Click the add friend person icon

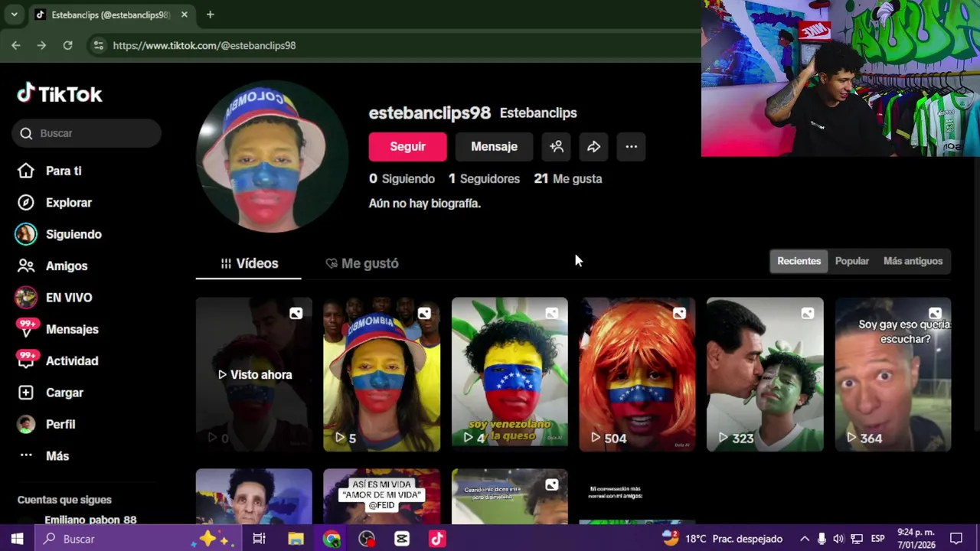557,146
